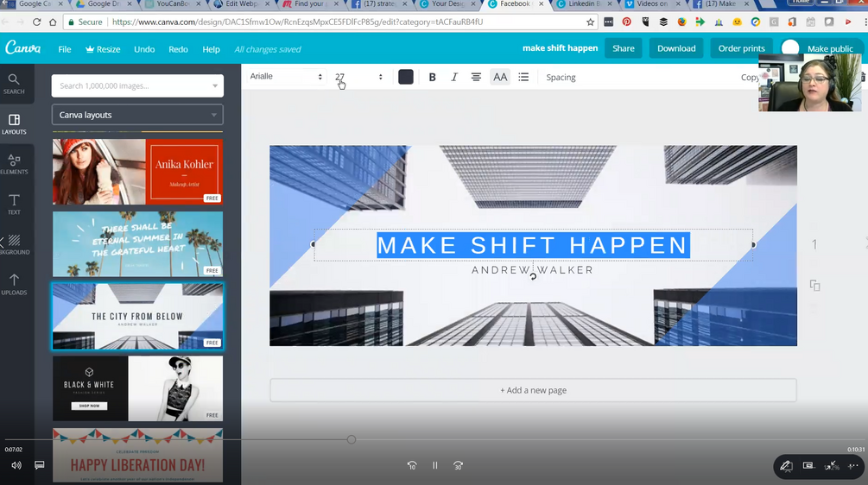This screenshot has height=485, width=868.
Task: Click the Download button
Action: point(676,48)
